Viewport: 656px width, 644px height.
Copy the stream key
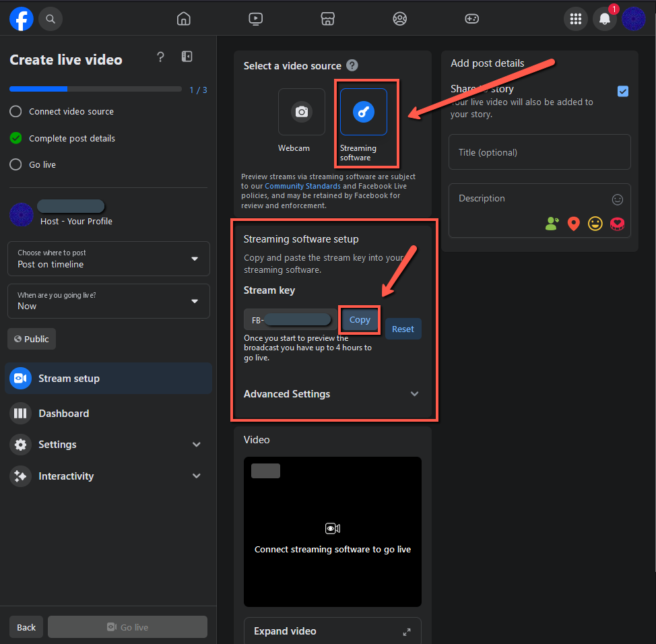tap(360, 320)
